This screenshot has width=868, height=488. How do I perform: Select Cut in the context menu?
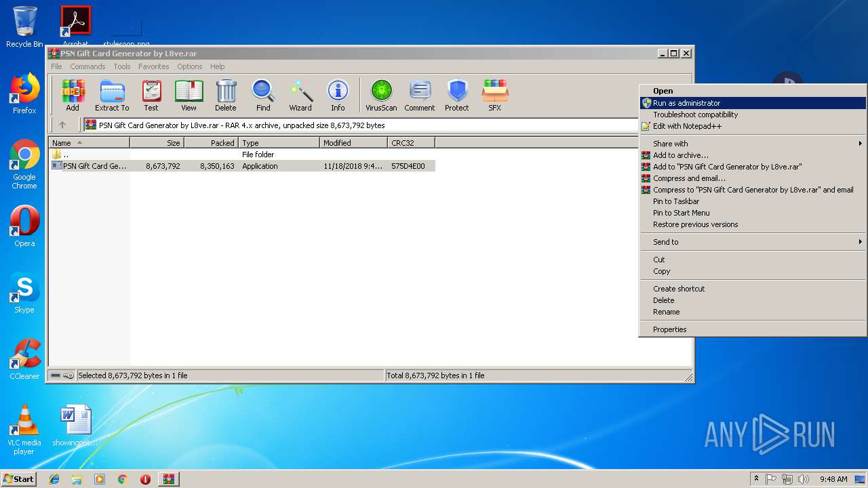click(x=753, y=260)
